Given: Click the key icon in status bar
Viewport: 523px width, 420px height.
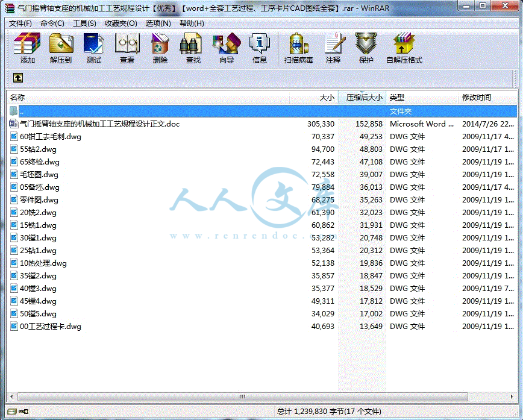Looking at the screenshot, I should [23, 412].
